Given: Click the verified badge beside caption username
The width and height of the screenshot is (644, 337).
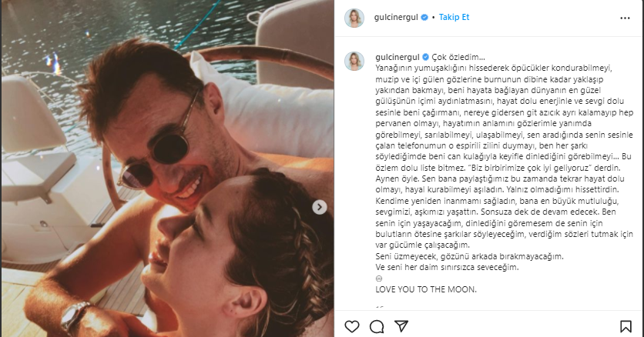Looking at the screenshot, I should 425,57.
